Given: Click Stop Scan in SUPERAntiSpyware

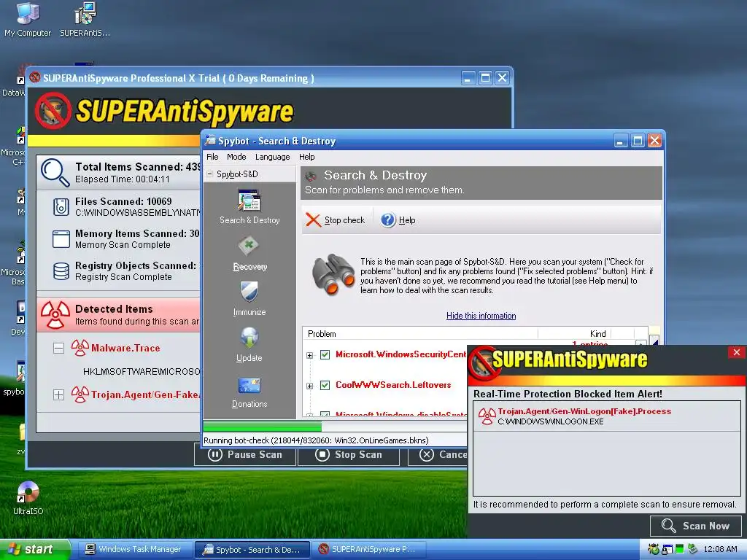Looking at the screenshot, I should pyautogui.click(x=349, y=455).
